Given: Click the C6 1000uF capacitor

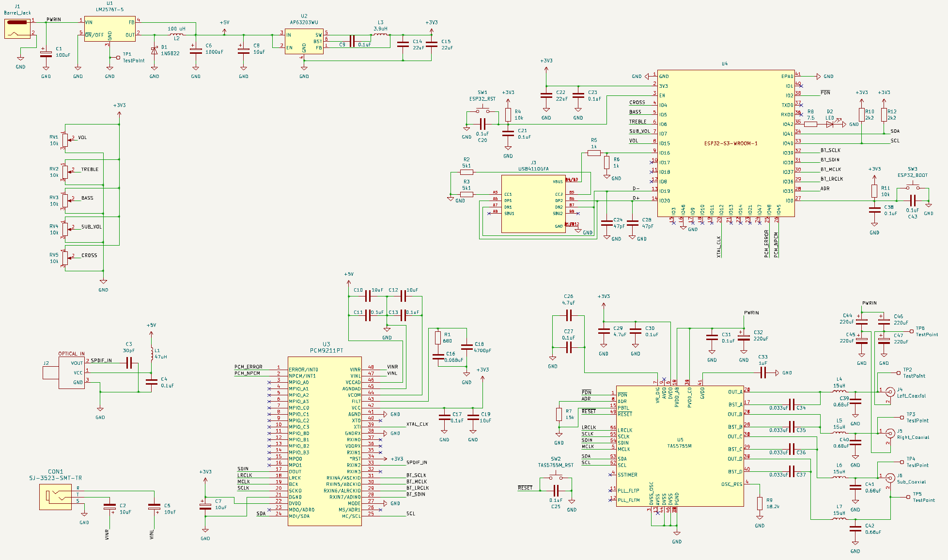Looking at the screenshot, I should click(196, 50).
